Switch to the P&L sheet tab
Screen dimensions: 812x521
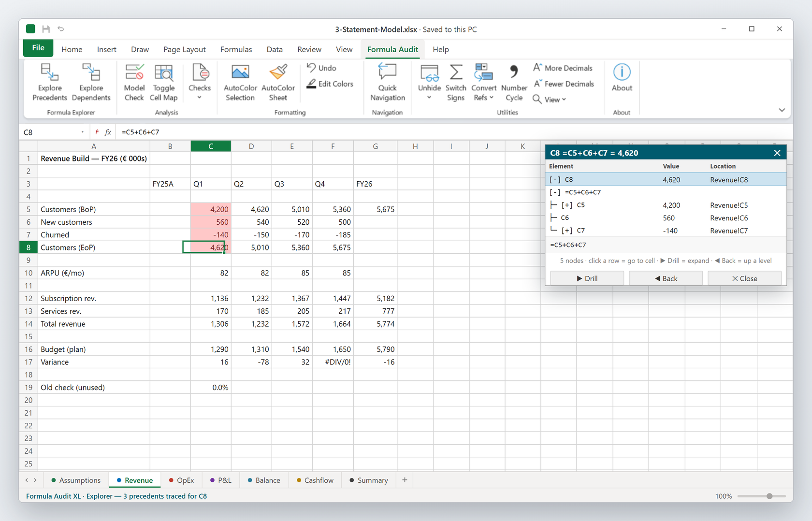coord(220,480)
